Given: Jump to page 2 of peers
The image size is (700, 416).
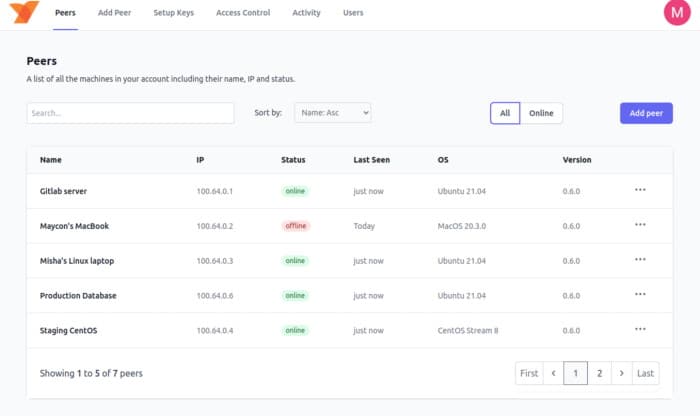Looking at the screenshot, I should pos(599,373).
